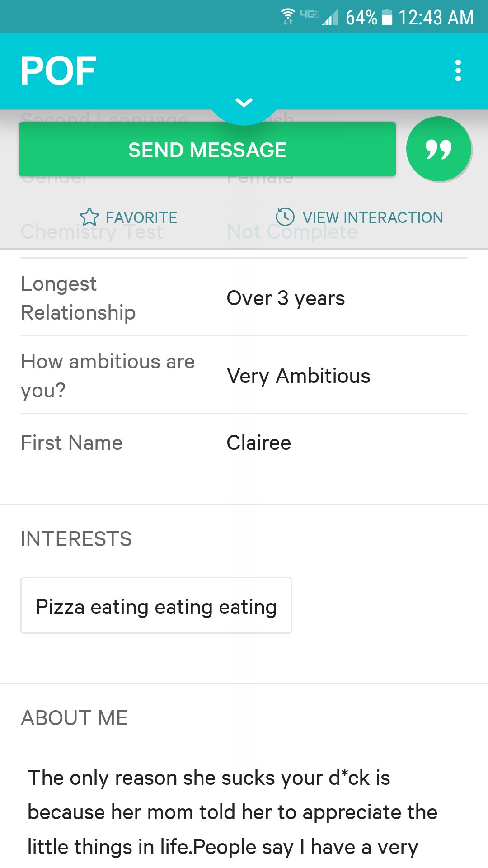Viewport: 488px width, 868px height.
Task: Tap the Clairee first name value
Action: point(258,443)
